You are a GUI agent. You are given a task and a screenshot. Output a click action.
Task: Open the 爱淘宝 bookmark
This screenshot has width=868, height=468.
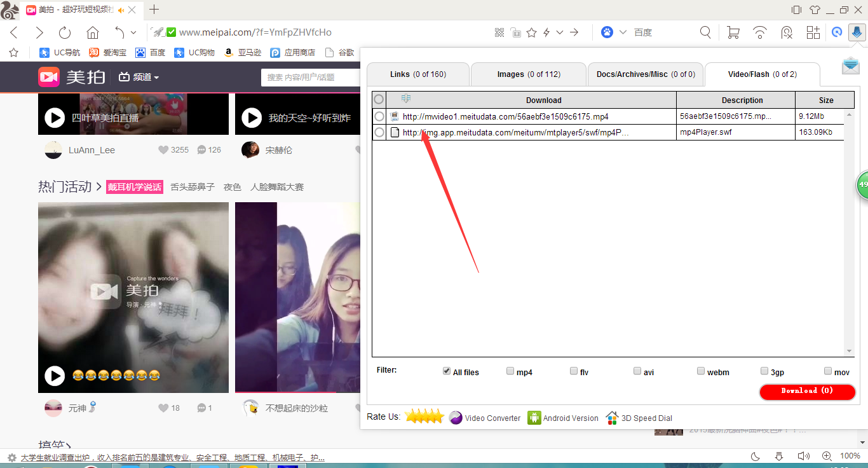pos(107,53)
